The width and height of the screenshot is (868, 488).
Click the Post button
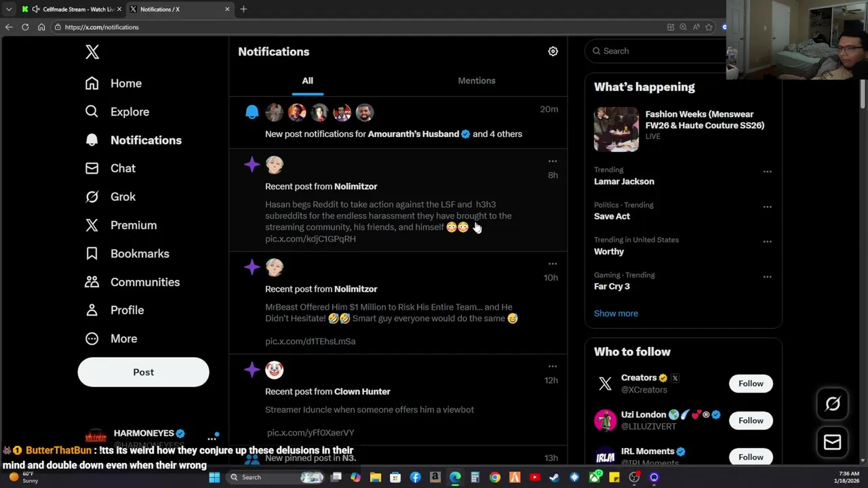(x=143, y=372)
